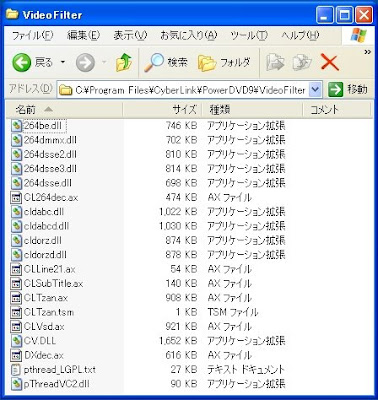378x400 pixels.
Task: Click the file name CL264dec.ax
Action: (x=51, y=197)
